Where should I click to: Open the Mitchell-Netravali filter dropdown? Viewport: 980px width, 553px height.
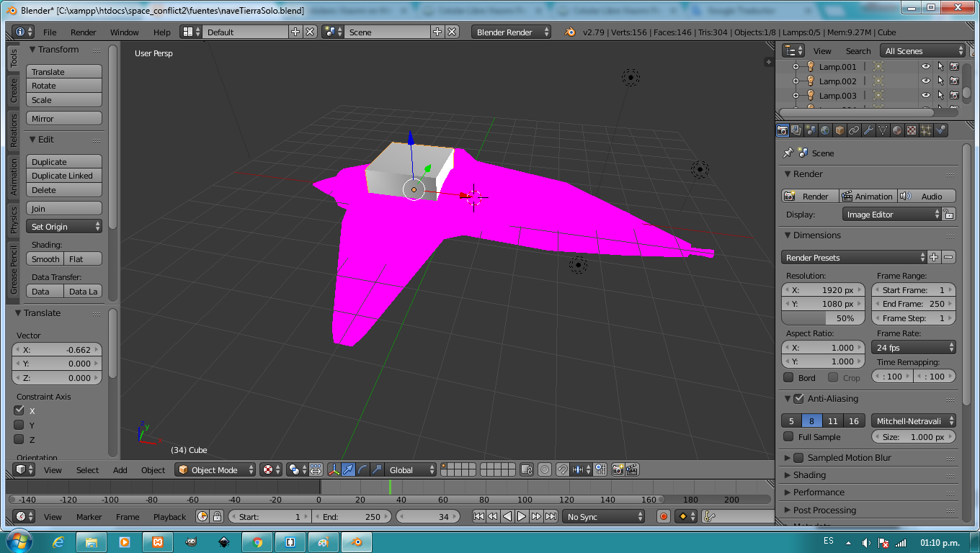(x=914, y=421)
